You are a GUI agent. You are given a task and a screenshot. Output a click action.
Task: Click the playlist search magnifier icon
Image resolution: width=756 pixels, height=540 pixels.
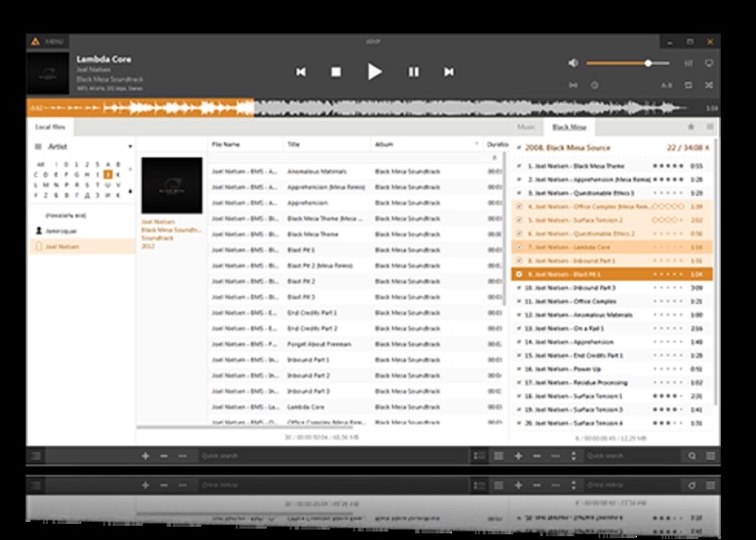point(692,456)
